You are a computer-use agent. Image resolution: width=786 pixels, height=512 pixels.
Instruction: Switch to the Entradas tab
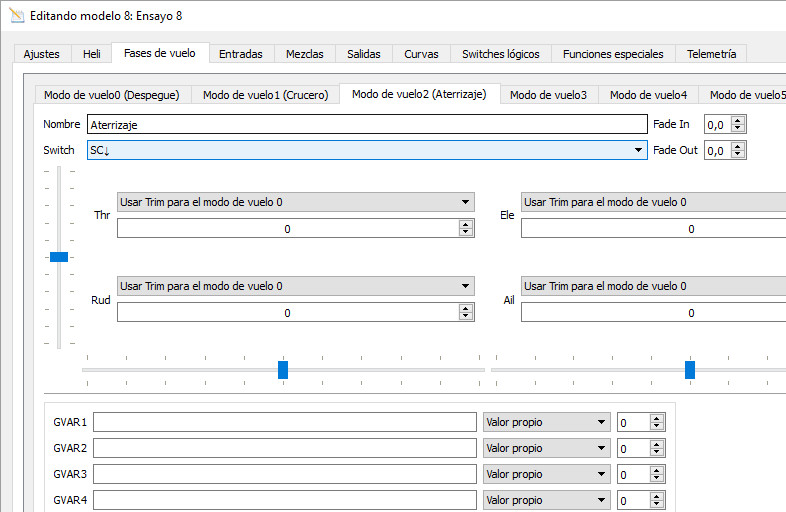[x=240, y=54]
